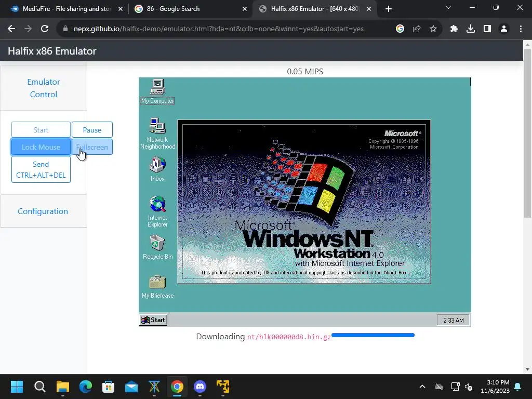532x399 pixels.
Task: Open Windows notification bell
Action: coord(518,387)
